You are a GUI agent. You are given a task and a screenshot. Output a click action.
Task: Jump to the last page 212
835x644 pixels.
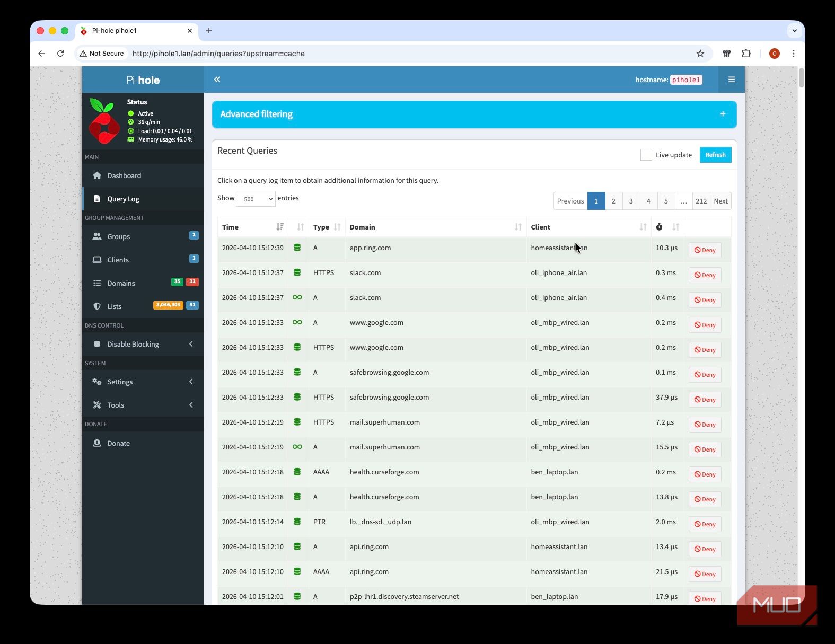(701, 201)
